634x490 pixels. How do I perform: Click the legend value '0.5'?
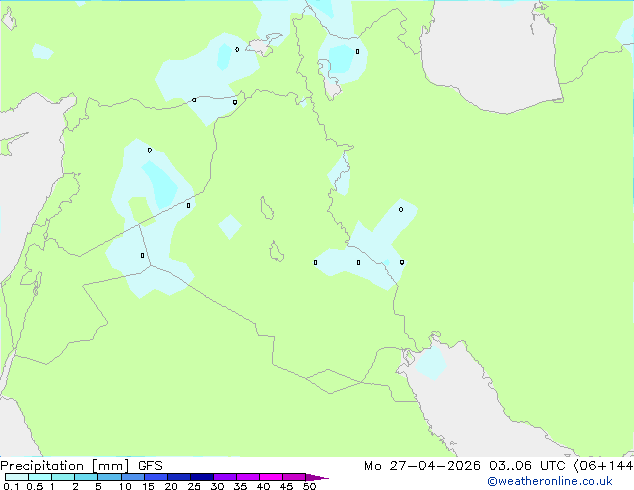[35, 486]
